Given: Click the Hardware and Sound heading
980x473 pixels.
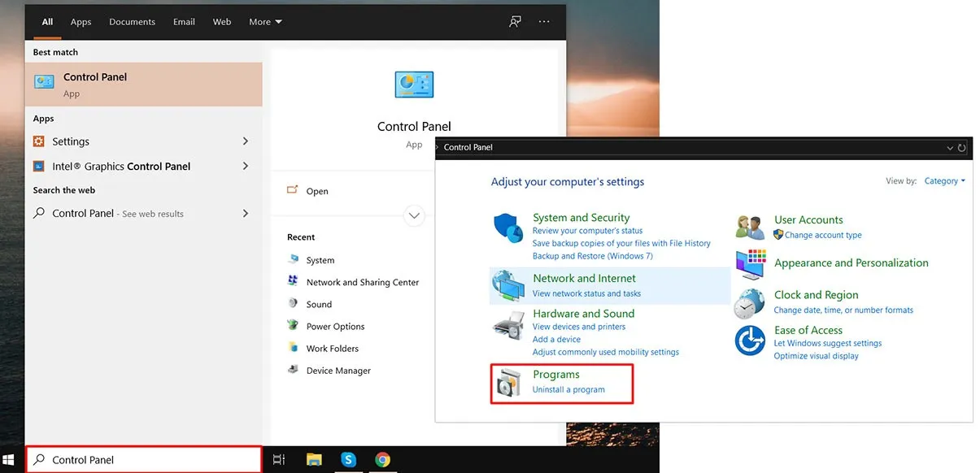Looking at the screenshot, I should (x=583, y=314).
